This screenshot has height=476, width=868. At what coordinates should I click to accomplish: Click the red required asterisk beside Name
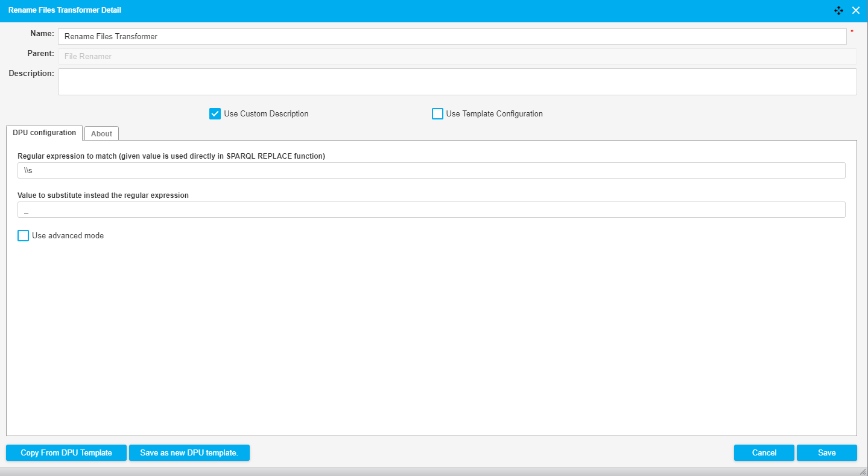click(852, 32)
